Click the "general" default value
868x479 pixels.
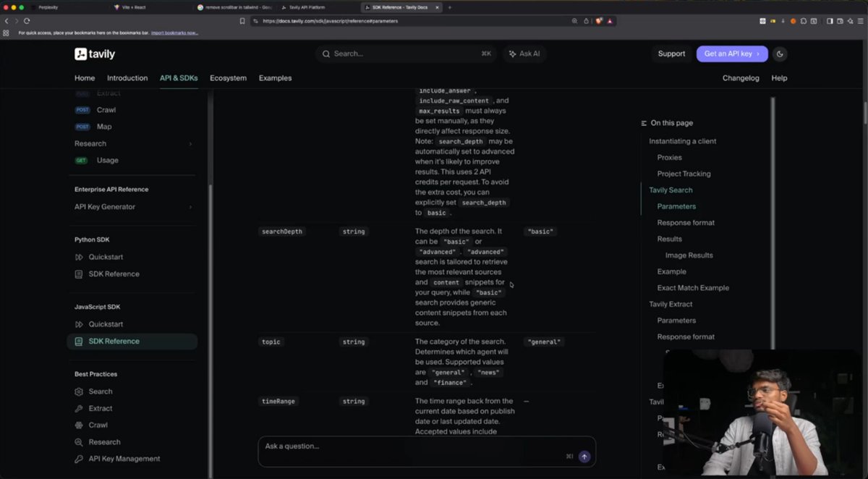click(545, 342)
